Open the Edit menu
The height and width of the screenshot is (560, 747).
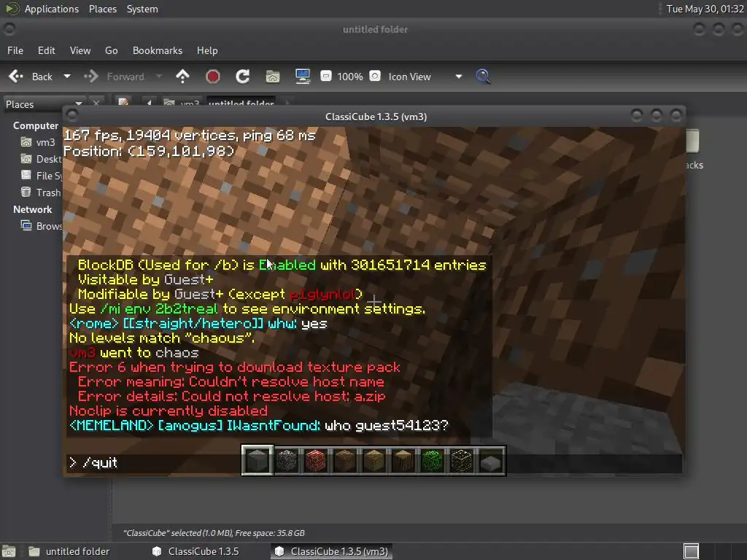click(x=46, y=50)
